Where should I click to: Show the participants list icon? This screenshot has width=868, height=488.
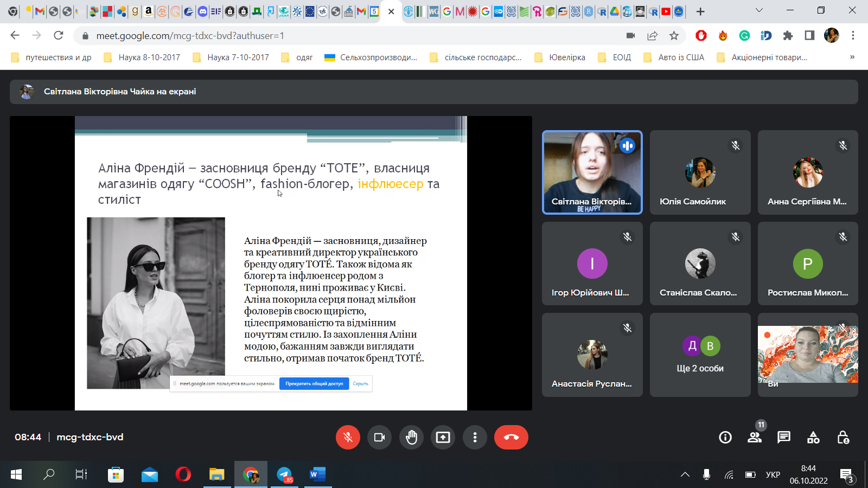tap(755, 437)
